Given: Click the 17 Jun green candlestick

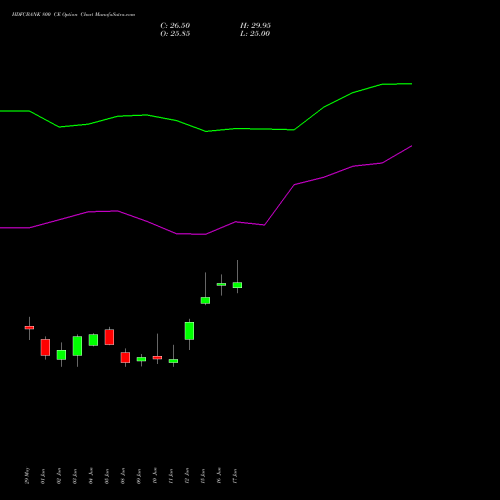Looking at the screenshot, I should [237, 285].
